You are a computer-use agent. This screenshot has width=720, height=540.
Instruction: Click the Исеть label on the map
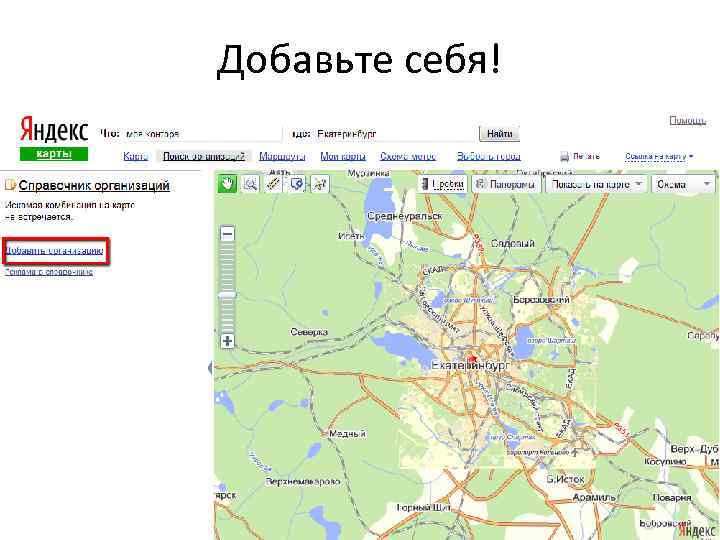click(351, 236)
